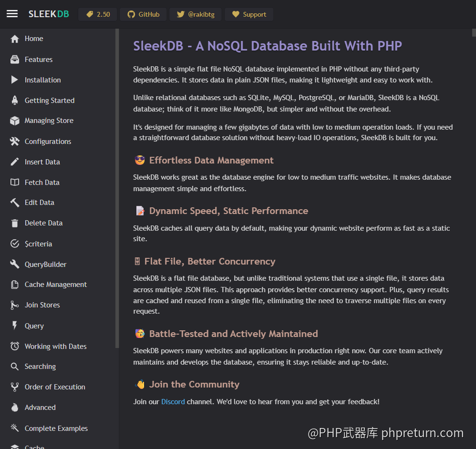The width and height of the screenshot is (476, 449).
Task: Click the sidebar vertical scrollbar
Action: click(117, 188)
